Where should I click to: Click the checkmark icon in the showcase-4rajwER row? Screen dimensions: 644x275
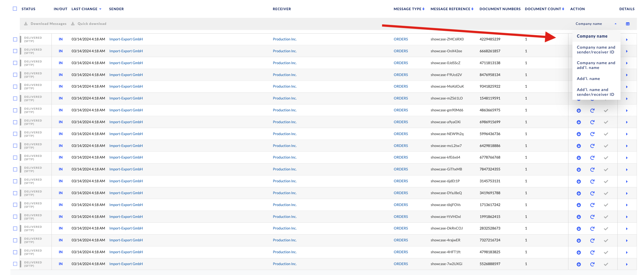pos(606,241)
